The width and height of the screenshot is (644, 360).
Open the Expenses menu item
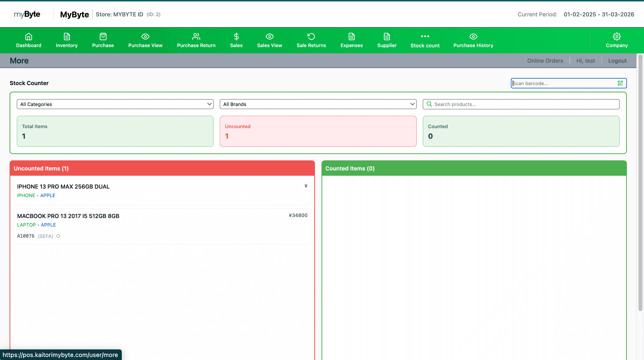click(x=351, y=40)
